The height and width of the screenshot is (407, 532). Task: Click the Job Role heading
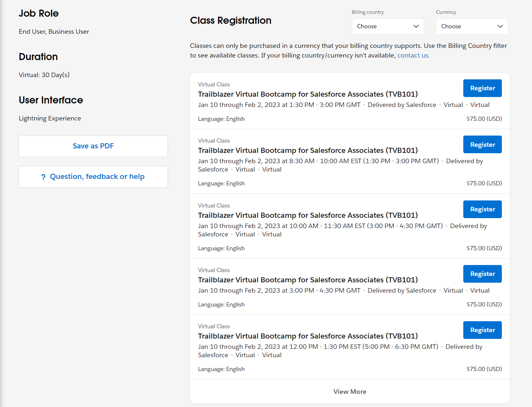click(39, 13)
